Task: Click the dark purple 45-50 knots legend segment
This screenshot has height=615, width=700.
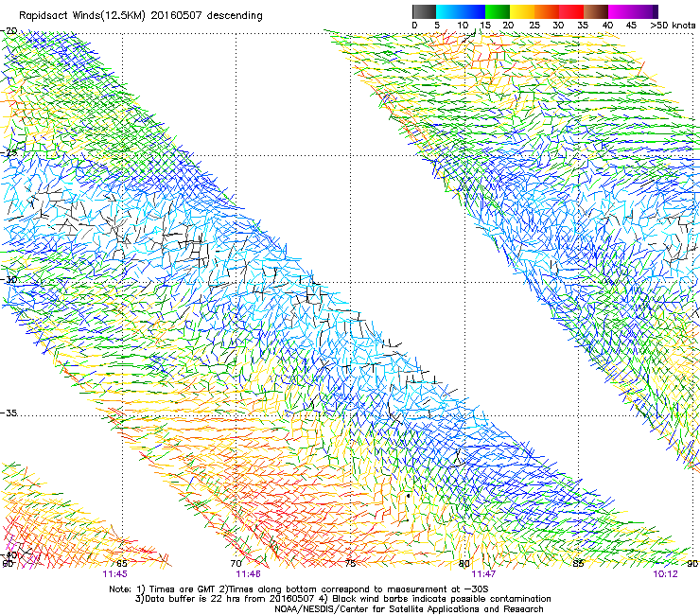Action: point(645,11)
